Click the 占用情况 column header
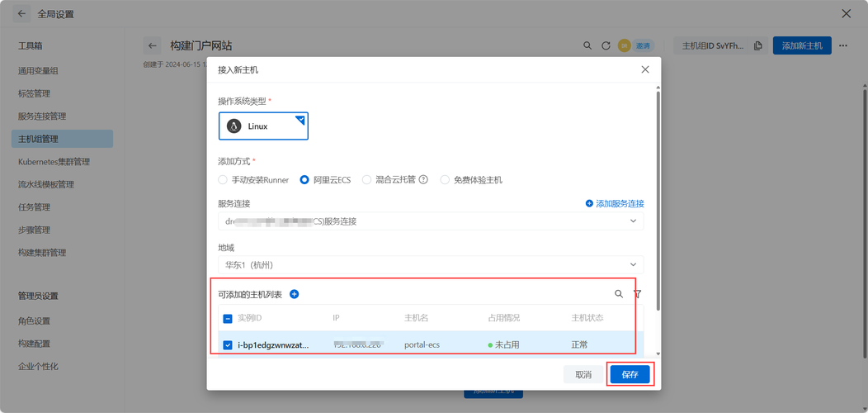 [x=504, y=318]
